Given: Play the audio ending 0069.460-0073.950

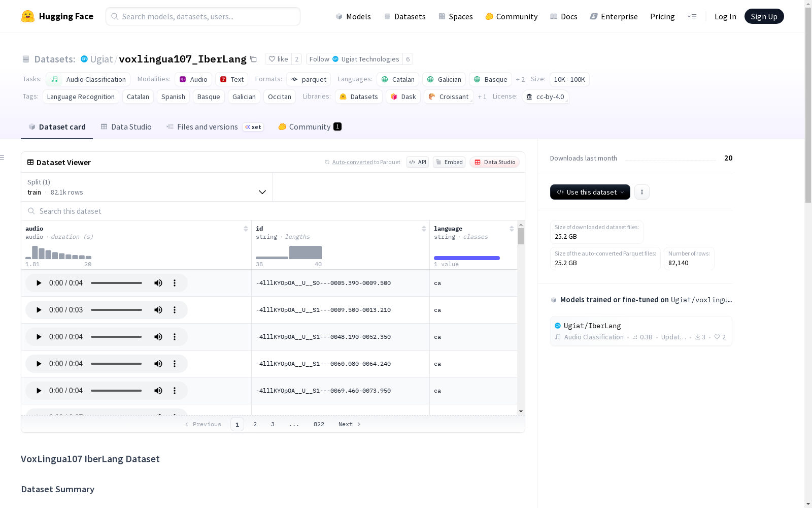Looking at the screenshot, I should [39, 391].
